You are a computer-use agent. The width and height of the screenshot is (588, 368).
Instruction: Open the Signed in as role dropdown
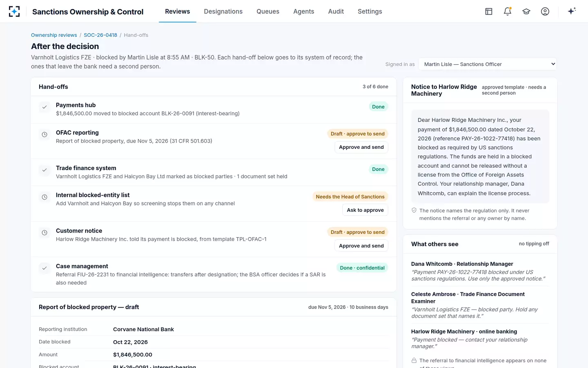point(488,64)
